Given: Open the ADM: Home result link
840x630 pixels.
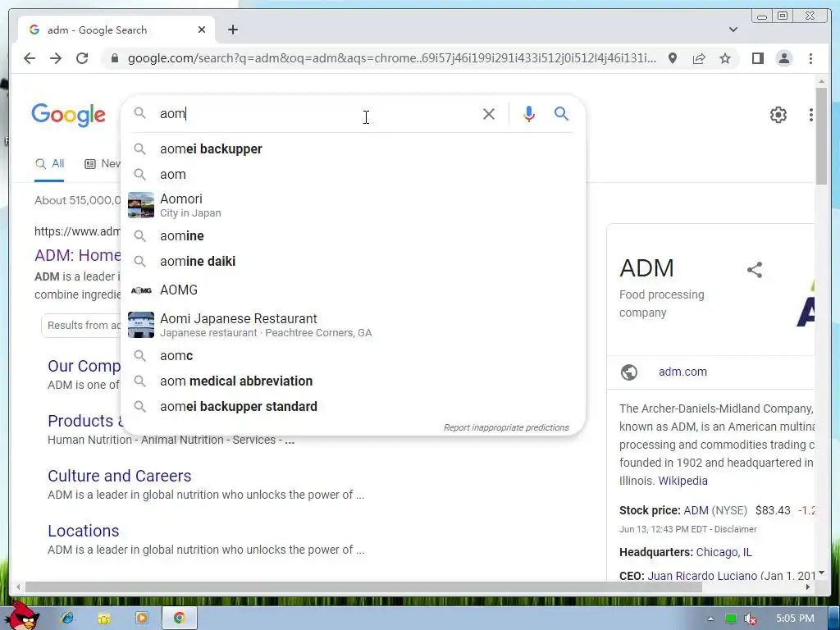Looking at the screenshot, I should pos(78,255).
